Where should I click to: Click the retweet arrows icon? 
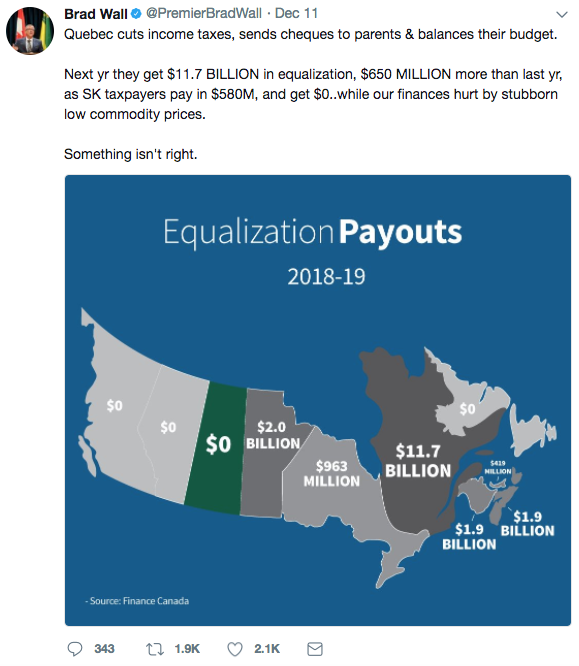[155, 649]
